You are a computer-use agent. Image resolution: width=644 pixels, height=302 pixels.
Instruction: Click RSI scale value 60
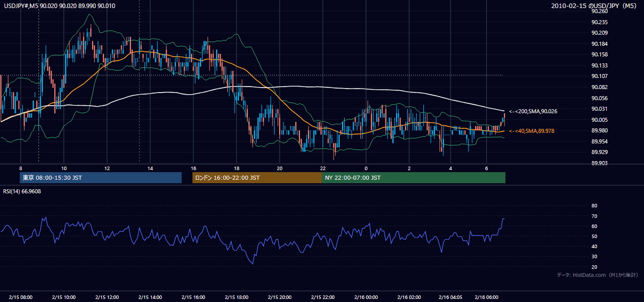594,226
